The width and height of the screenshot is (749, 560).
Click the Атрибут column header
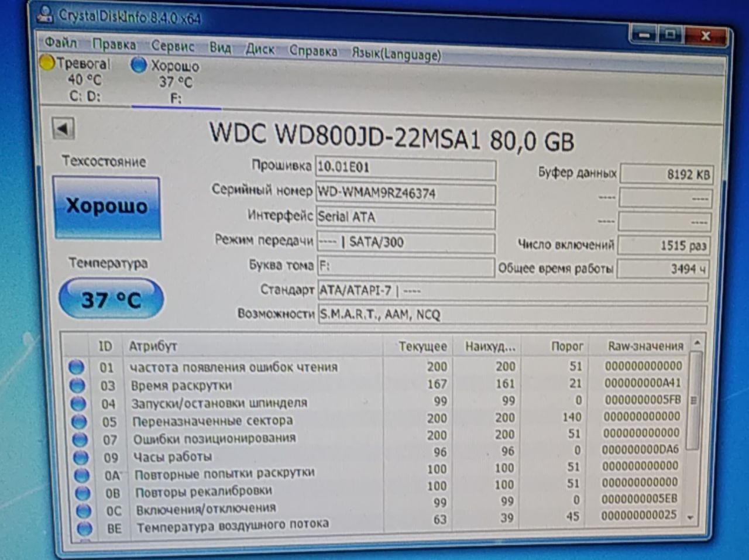(x=253, y=346)
